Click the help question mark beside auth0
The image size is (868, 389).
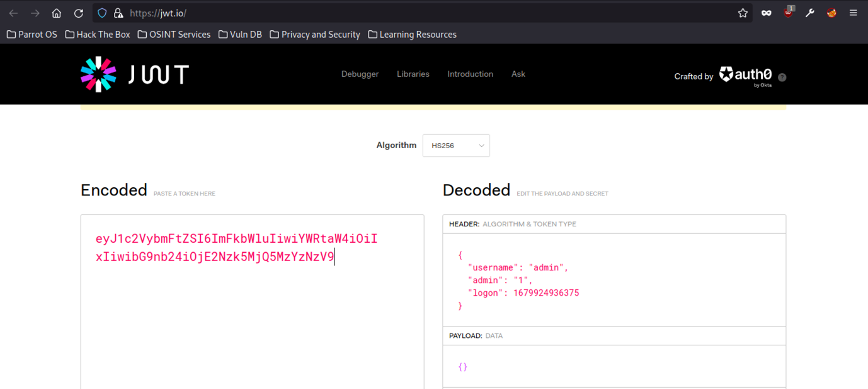pyautogui.click(x=782, y=77)
